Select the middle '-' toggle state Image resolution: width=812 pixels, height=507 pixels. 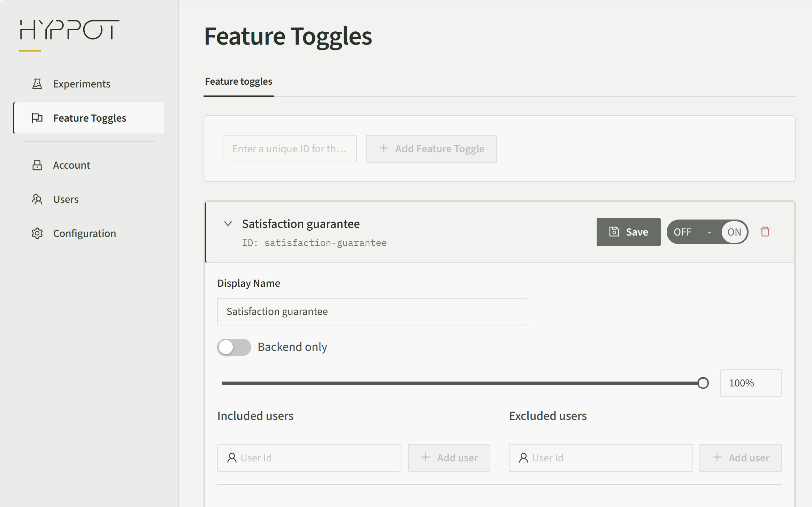point(709,232)
